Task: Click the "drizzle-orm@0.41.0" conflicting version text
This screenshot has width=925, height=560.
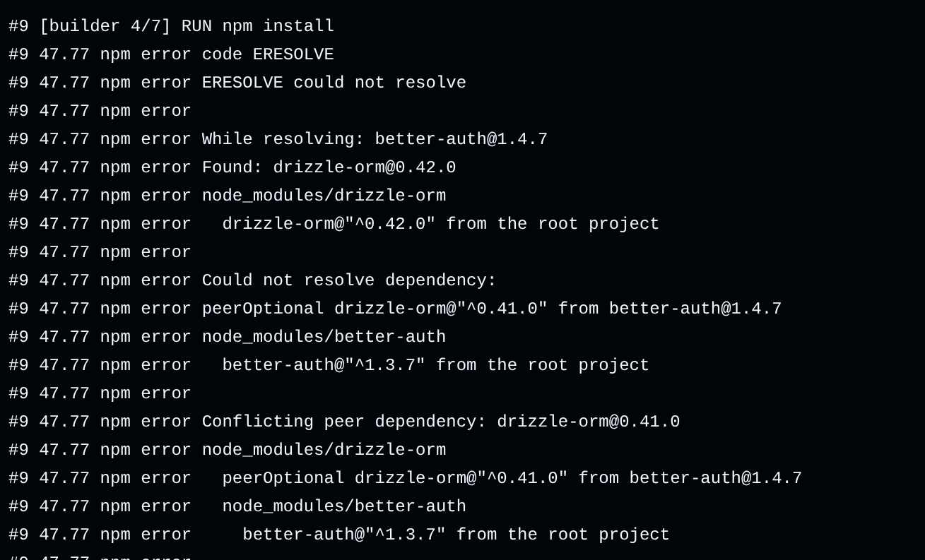Action: coord(588,422)
